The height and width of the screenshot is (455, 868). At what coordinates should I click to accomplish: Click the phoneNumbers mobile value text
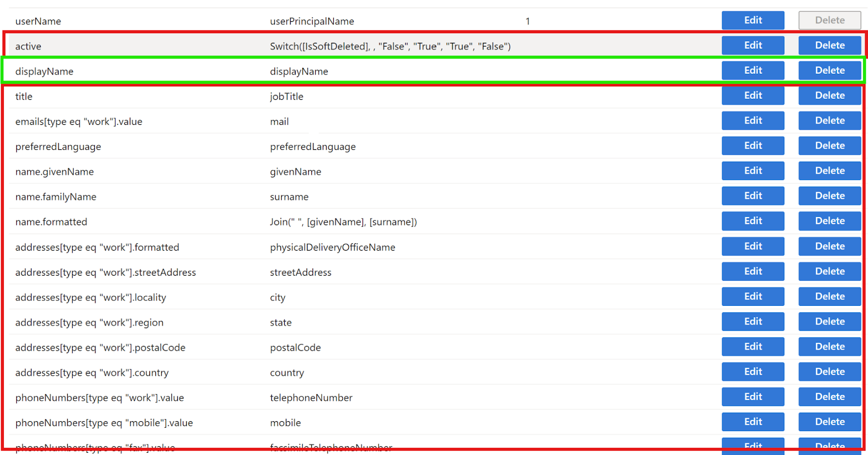pos(104,422)
